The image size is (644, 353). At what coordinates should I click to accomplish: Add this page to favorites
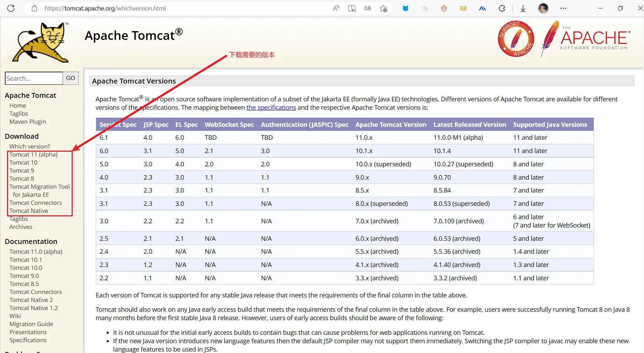click(383, 8)
